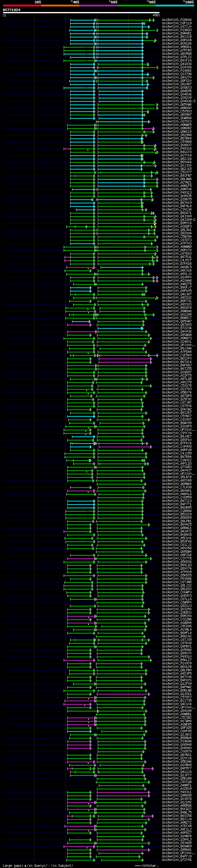Click the purple ~60% identity legend bar

click(x=98, y=6)
